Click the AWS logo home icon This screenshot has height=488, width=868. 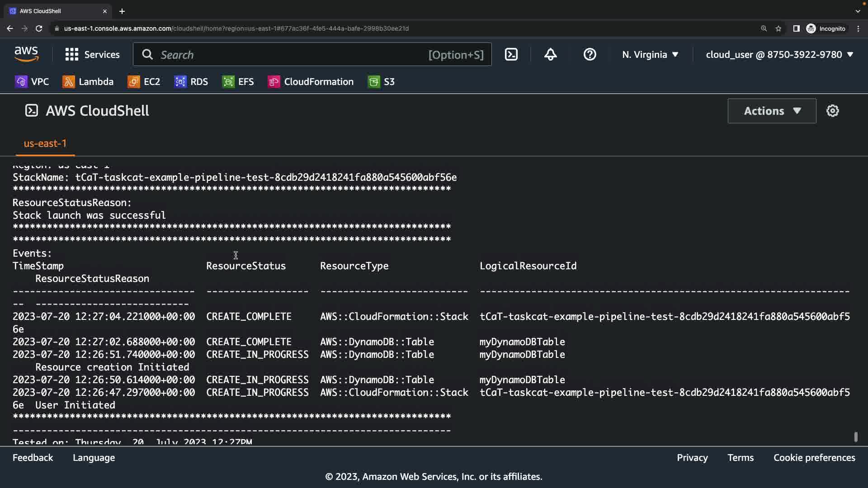click(x=26, y=54)
